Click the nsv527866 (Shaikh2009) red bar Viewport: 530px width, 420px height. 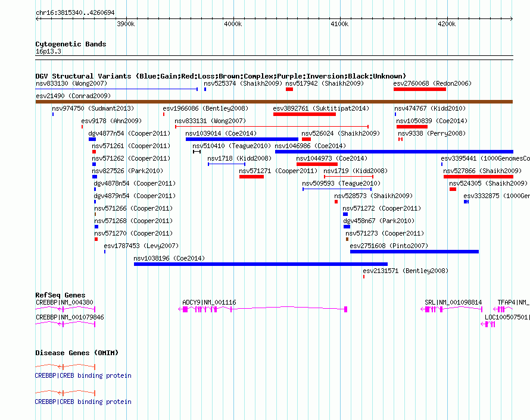(478, 177)
